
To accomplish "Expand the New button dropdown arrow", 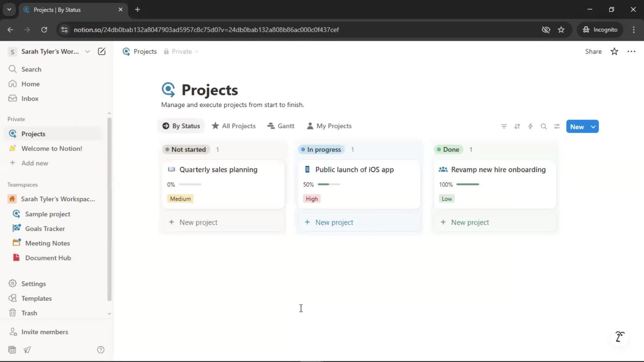I will (x=593, y=127).
